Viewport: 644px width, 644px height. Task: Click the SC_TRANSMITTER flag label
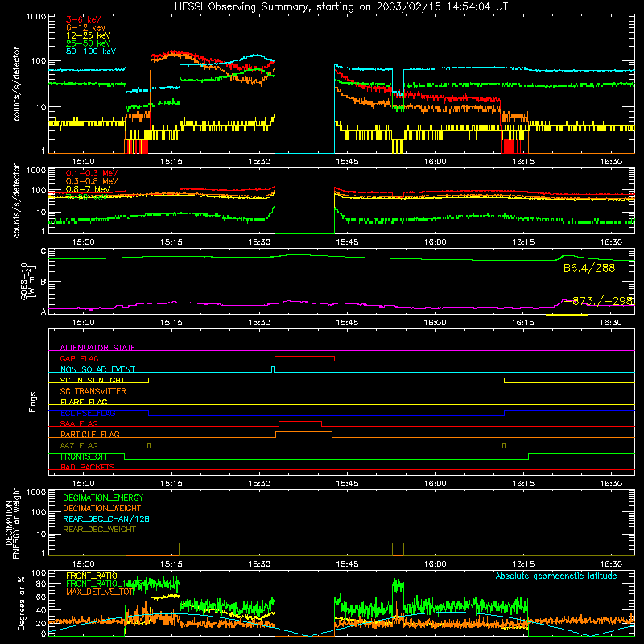coord(93,391)
